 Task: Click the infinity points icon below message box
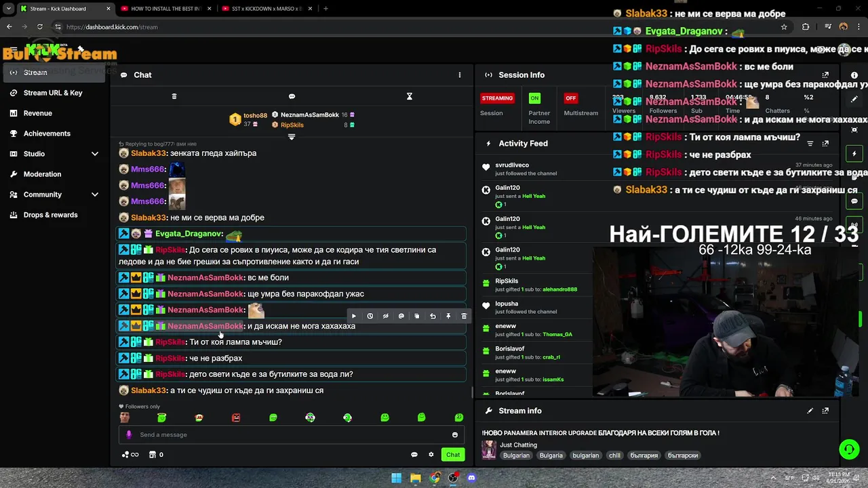click(130, 455)
